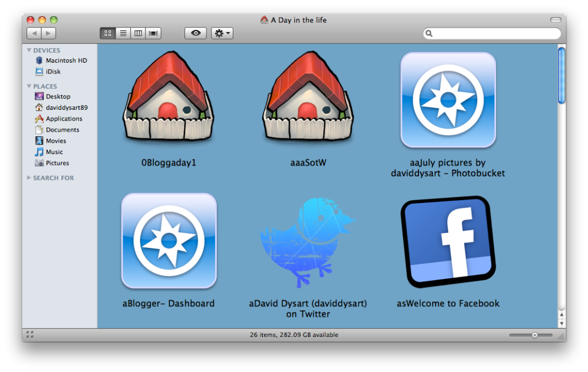Click the window resize grip corner
Viewport: 588px width, 372px height.
[562, 336]
